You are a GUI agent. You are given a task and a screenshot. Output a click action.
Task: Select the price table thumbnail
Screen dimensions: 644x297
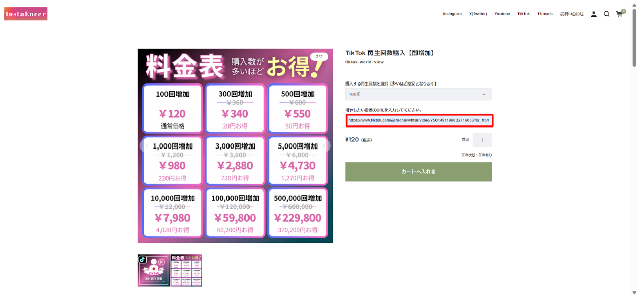pos(186,270)
